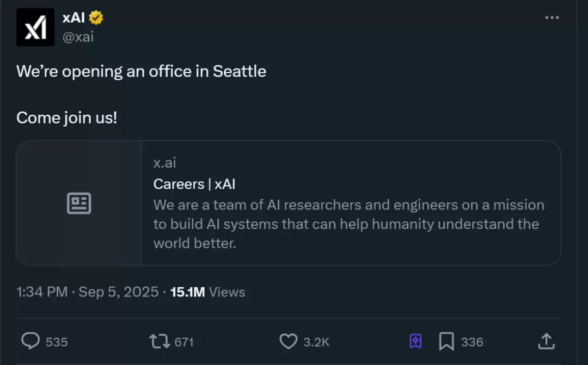Click the 671 reposts count
The width and height of the screenshot is (588, 365).
pos(184,342)
